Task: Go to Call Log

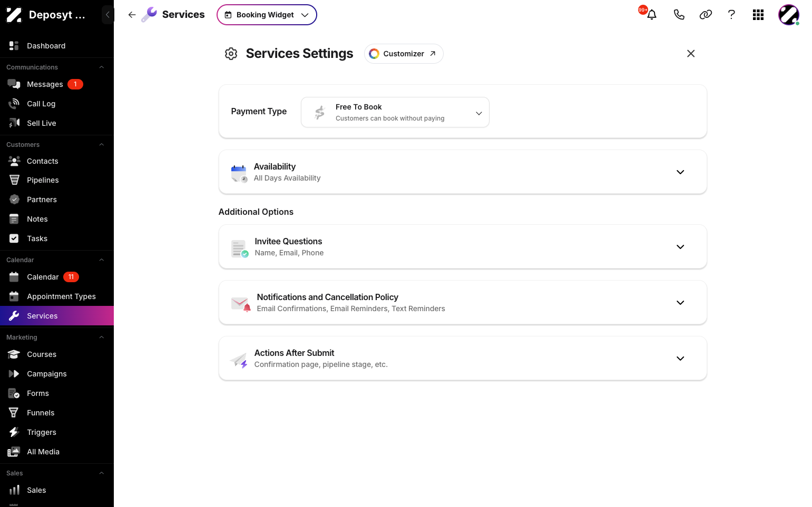Action: (x=57, y=104)
